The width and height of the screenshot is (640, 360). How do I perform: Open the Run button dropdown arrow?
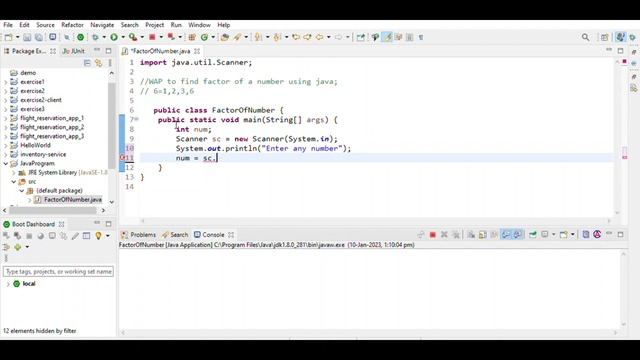(x=123, y=38)
